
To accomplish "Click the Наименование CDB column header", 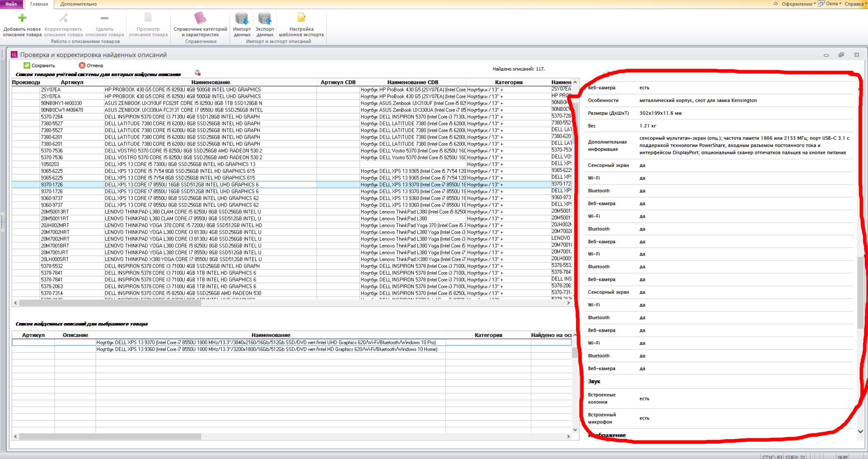I will 413,82.
